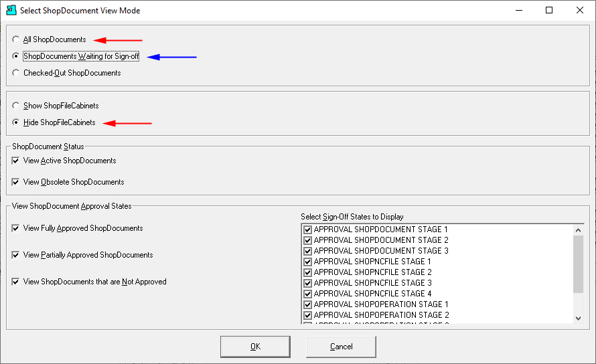This screenshot has height=364, width=596.
Task: Toggle APPROVAL SHOPNCFILE STAGE 1 checkbox
Action: pos(308,262)
